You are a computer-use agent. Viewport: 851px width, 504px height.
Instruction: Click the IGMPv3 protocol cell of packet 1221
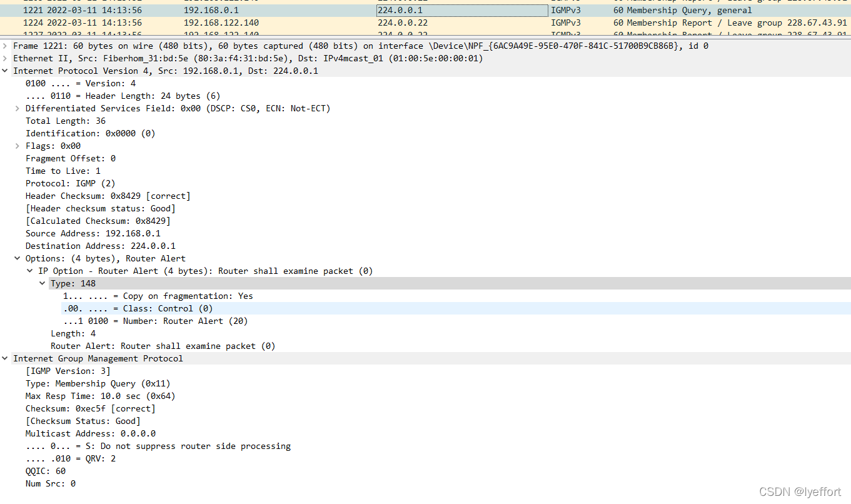pos(565,10)
